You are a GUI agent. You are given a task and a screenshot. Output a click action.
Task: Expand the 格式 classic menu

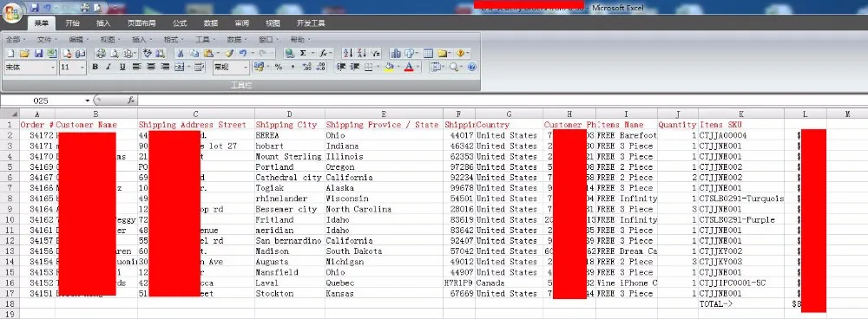[174, 40]
